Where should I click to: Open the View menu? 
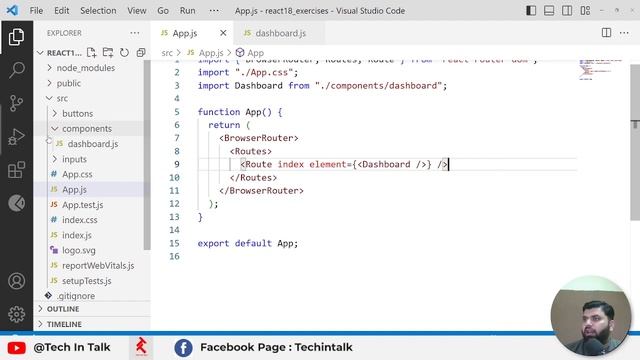pos(137,11)
